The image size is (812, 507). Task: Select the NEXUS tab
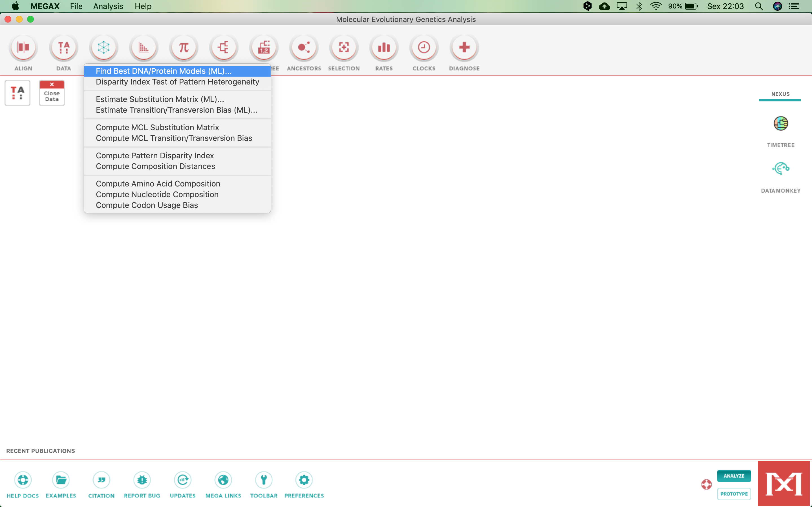[780, 94]
